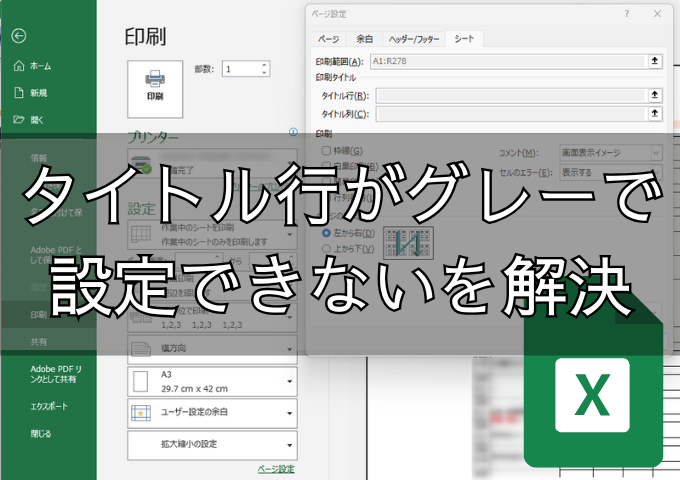
Task: Switch to the 余白 tab
Action: click(x=364, y=39)
